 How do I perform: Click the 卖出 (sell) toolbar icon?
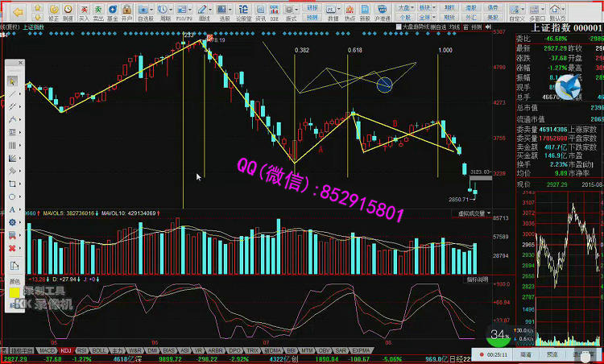pyautogui.click(x=98, y=12)
